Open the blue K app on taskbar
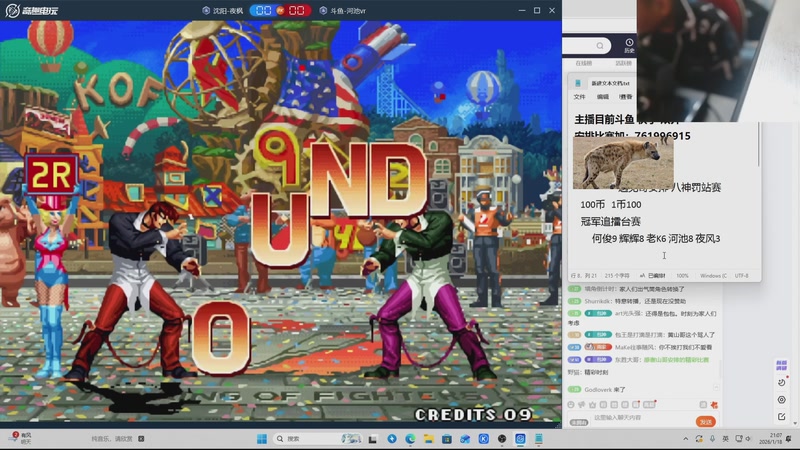 tap(484, 439)
